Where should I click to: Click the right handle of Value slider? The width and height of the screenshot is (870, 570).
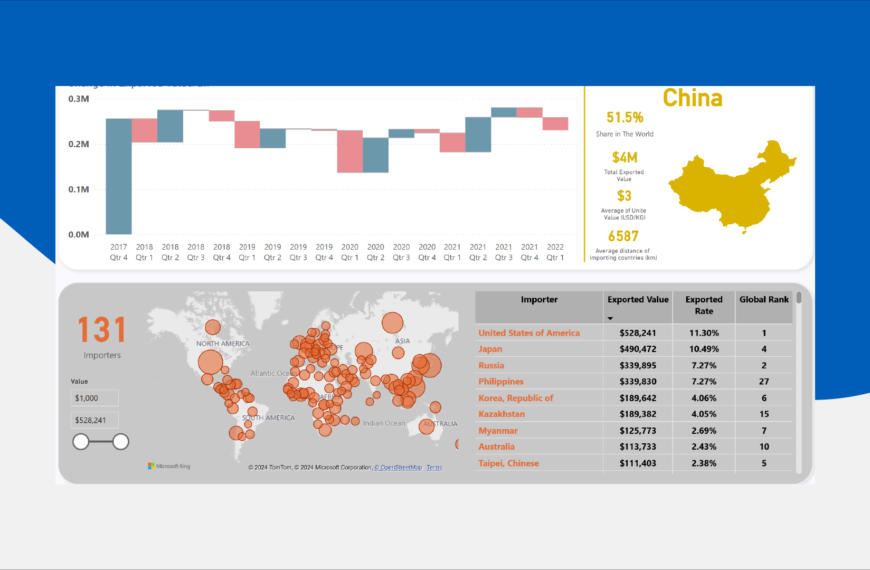(120, 442)
